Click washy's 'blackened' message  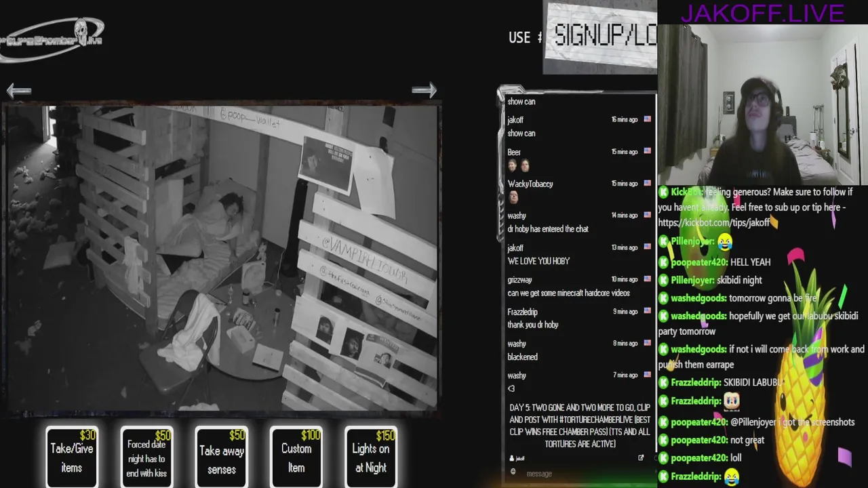(x=522, y=357)
